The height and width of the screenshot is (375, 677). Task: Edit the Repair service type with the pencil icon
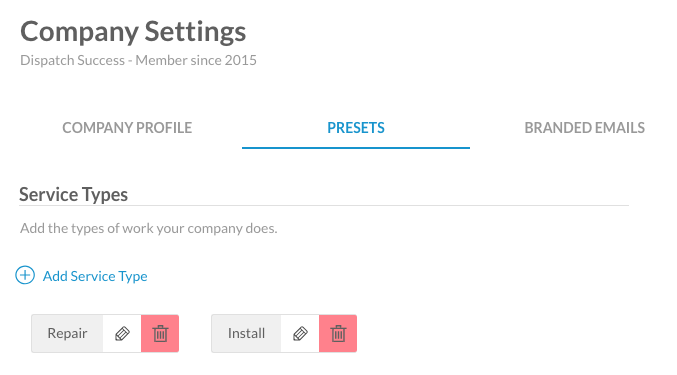pyautogui.click(x=122, y=334)
